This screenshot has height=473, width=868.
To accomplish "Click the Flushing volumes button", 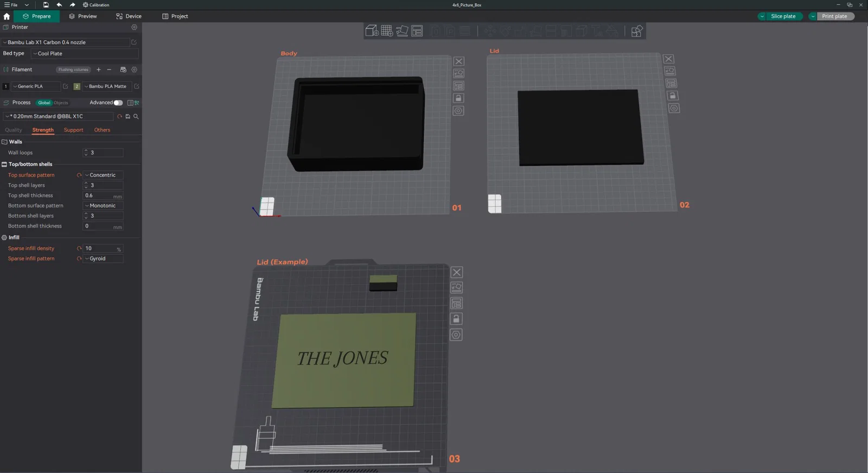I will point(73,70).
